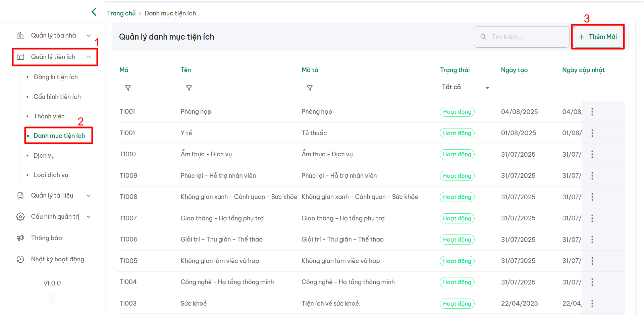Click the history clock icon for Nhật ký hoạt động
The width and height of the screenshot is (644, 315).
pyautogui.click(x=20, y=259)
